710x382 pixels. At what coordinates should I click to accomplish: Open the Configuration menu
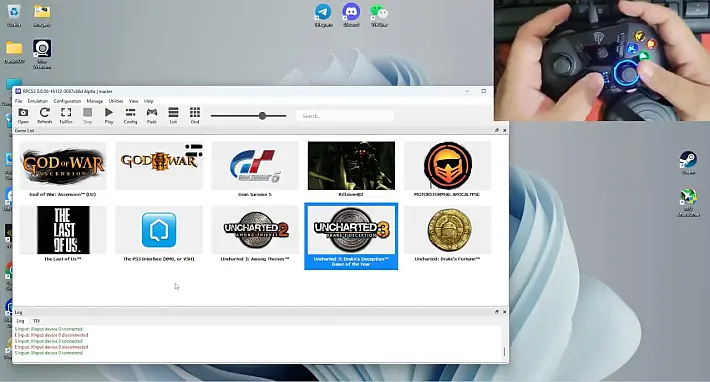tap(67, 101)
